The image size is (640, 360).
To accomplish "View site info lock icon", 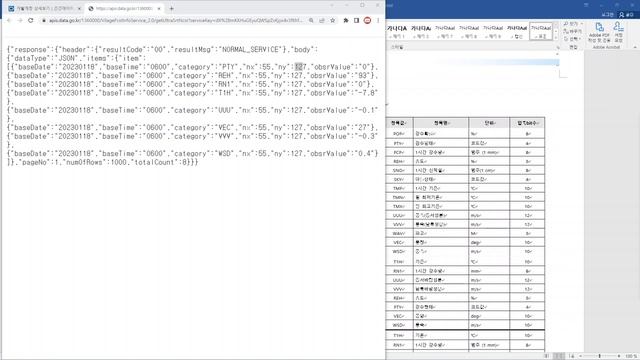I will click(x=44, y=20).
